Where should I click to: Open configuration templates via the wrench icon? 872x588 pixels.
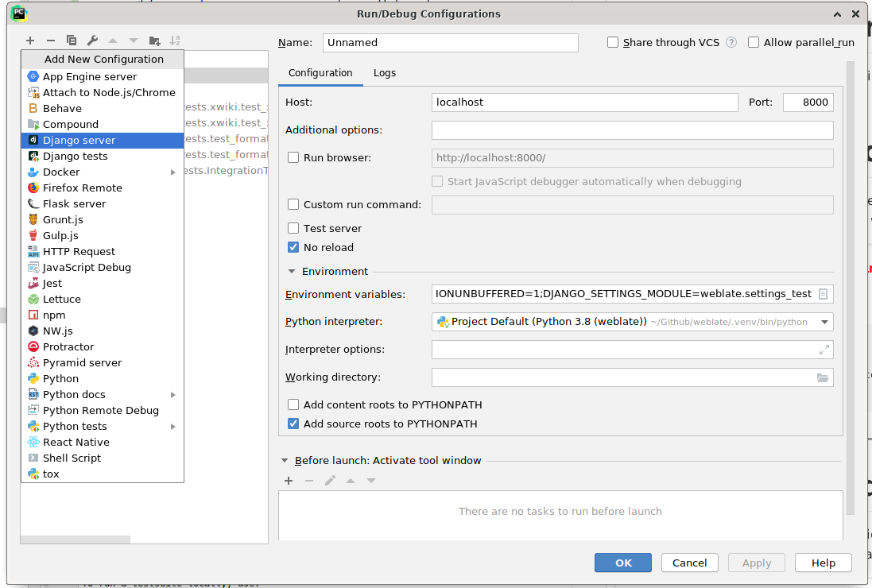click(91, 40)
